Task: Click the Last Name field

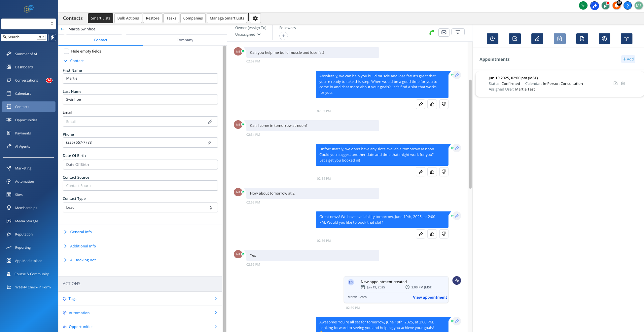Action: pos(140,99)
